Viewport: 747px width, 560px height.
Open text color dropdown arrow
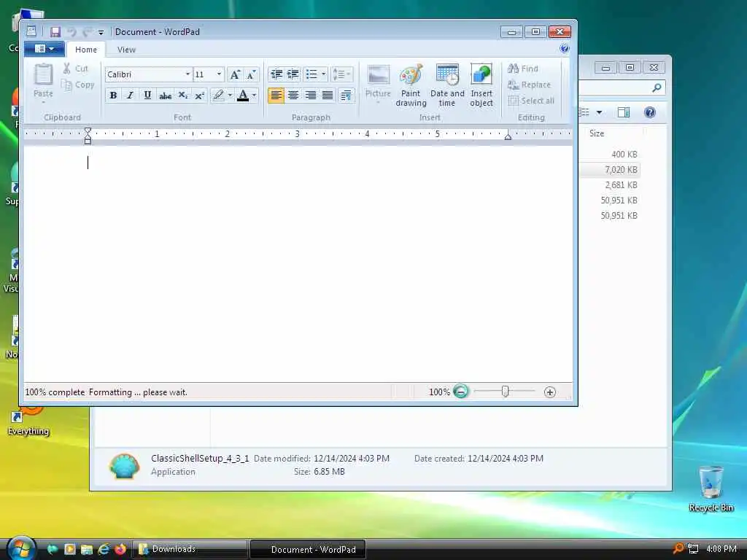coord(255,96)
